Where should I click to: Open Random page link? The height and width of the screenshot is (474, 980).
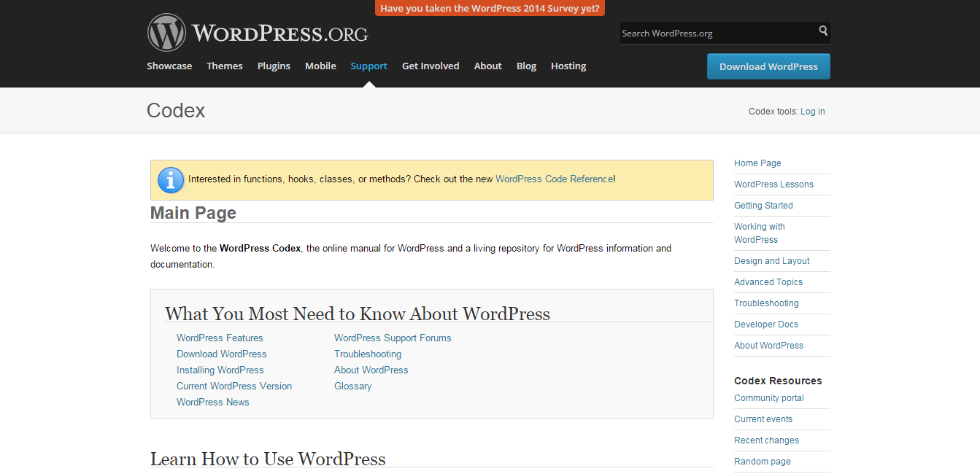[x=763, y=462]
